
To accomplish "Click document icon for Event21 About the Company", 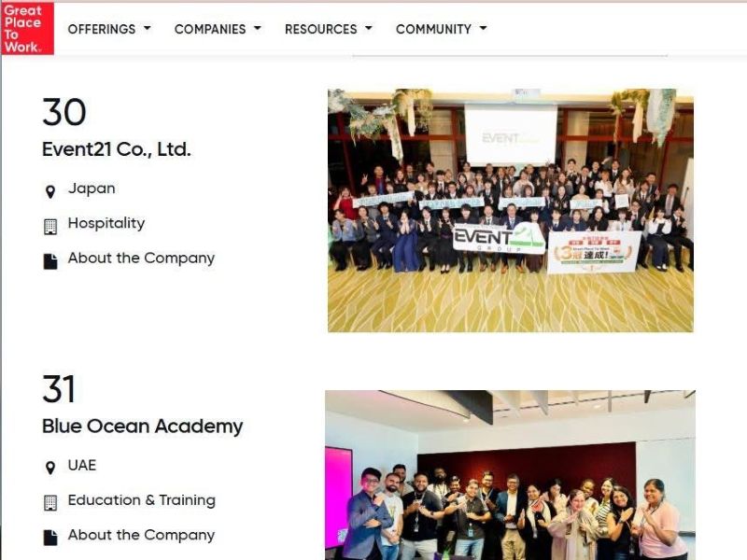I will (50, 261).
